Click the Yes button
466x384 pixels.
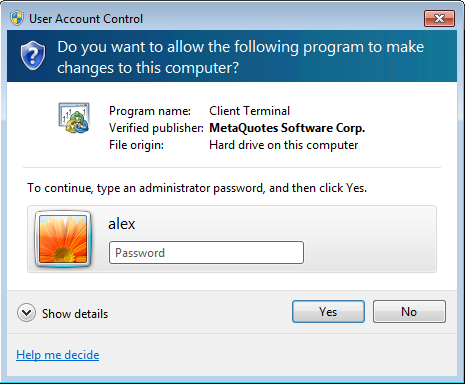point(328,312)
